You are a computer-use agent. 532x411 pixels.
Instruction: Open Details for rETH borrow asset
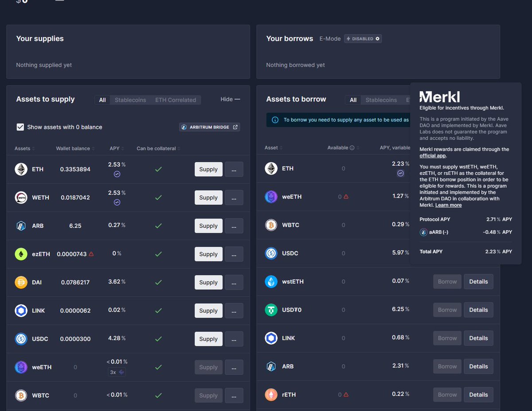click(x=478, y=395)
